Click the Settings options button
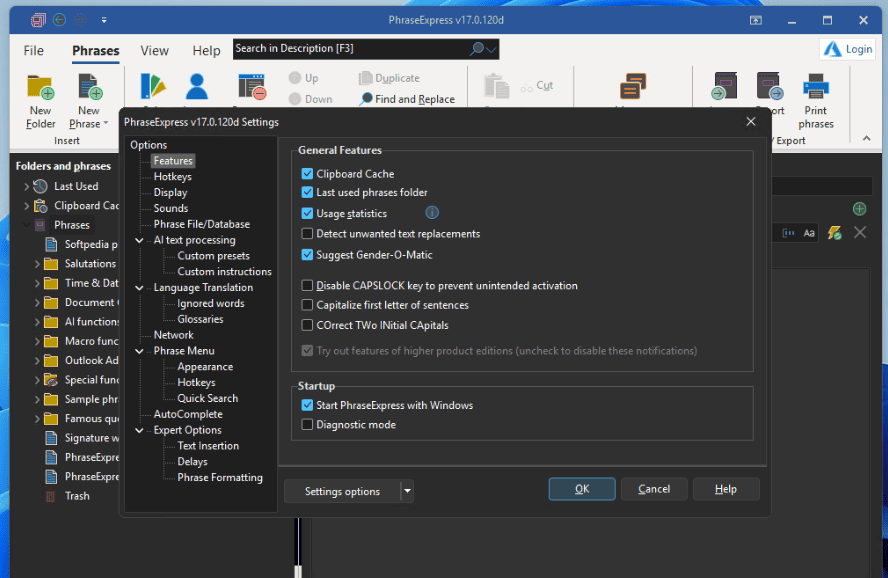888x578 pixels. pyautogui.click(x=342, y=491)
